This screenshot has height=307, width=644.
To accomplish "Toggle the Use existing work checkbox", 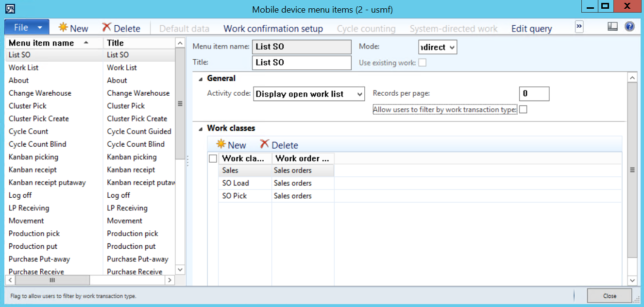I will point(423,63).
